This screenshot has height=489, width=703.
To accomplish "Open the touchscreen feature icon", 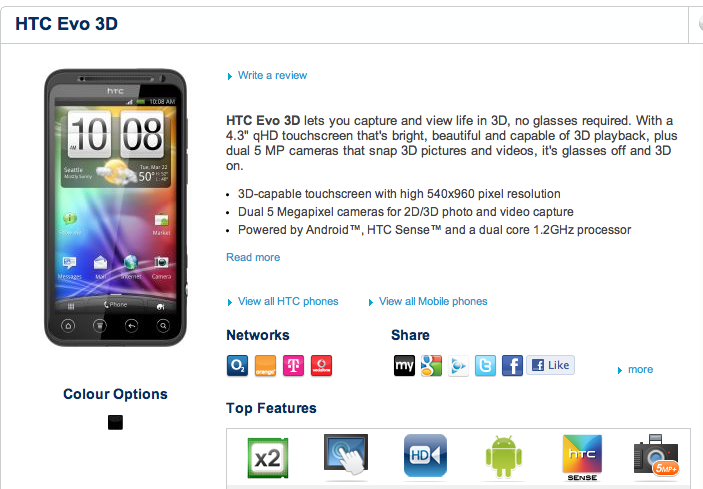I will [x=346, y=454].
